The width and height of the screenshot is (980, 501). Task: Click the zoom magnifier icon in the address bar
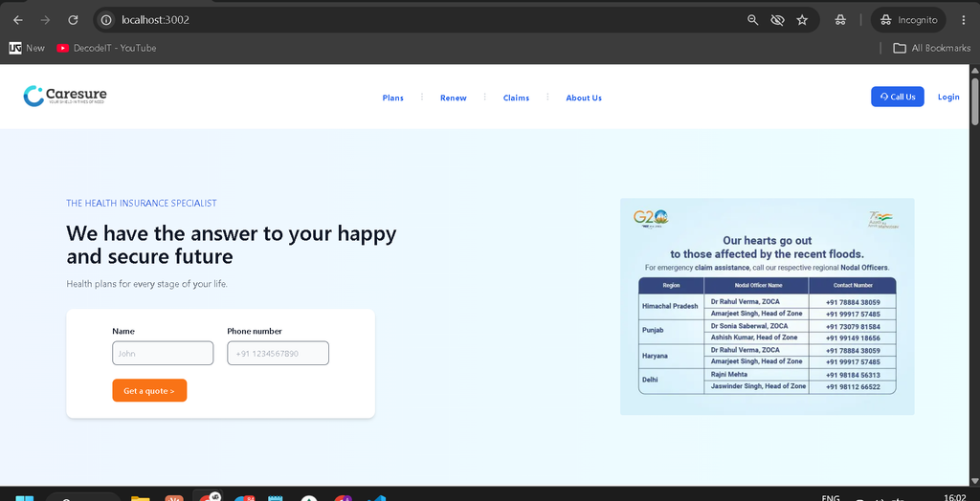[x=753, y=20]
